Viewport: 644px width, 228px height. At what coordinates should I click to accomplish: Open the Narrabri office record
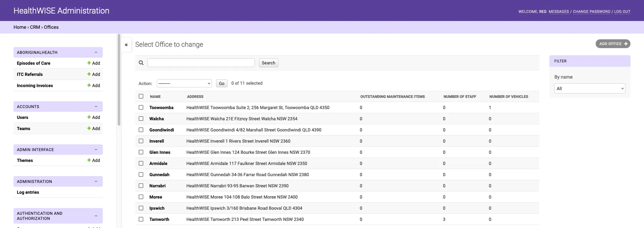click(x=158, y=186)
